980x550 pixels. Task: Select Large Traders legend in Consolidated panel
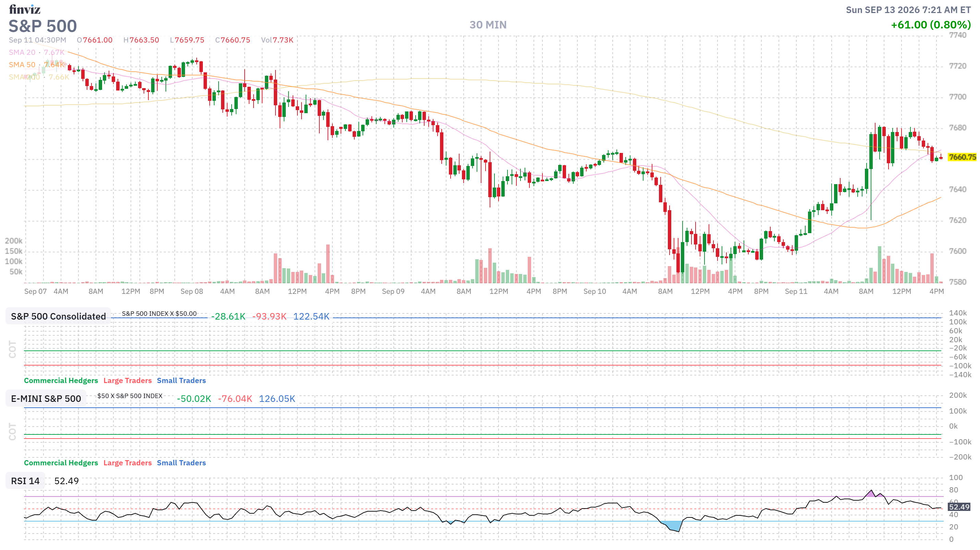point(127,380)
